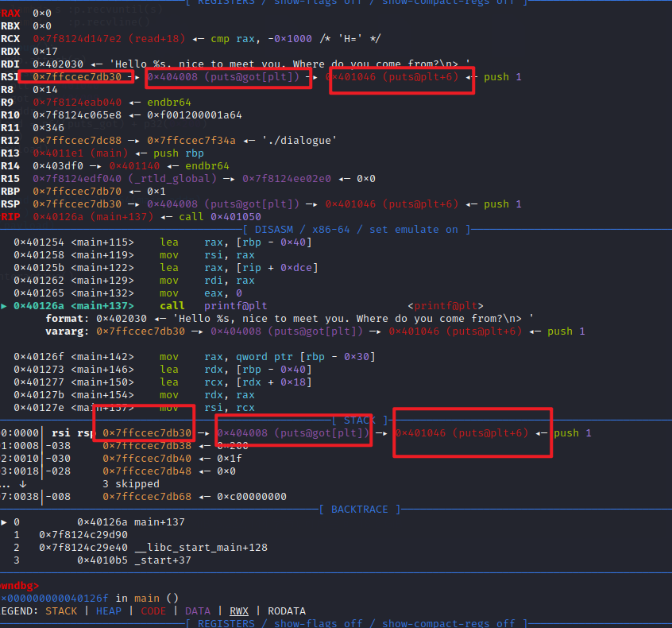This screenshot has width=672, height=628.
Task: Click RBP address 0x7ffccec7db70
Action: [77, 192]
